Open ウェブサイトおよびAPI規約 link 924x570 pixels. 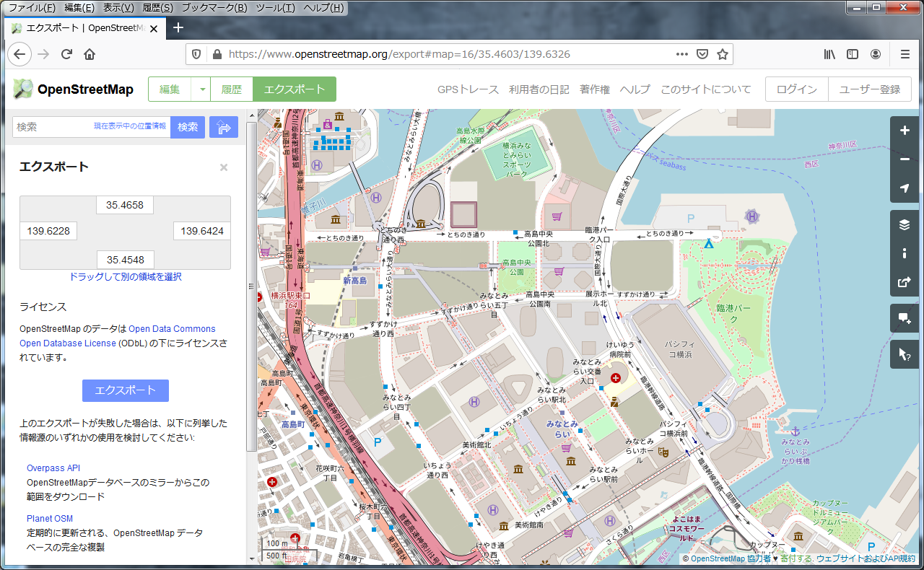(866, 558)
